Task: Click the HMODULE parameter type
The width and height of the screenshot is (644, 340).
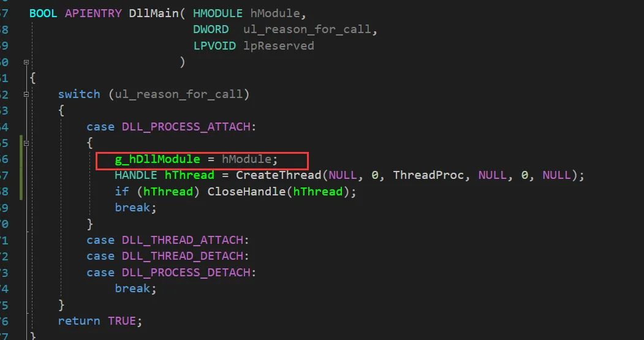Action: (x=218, y=13)
